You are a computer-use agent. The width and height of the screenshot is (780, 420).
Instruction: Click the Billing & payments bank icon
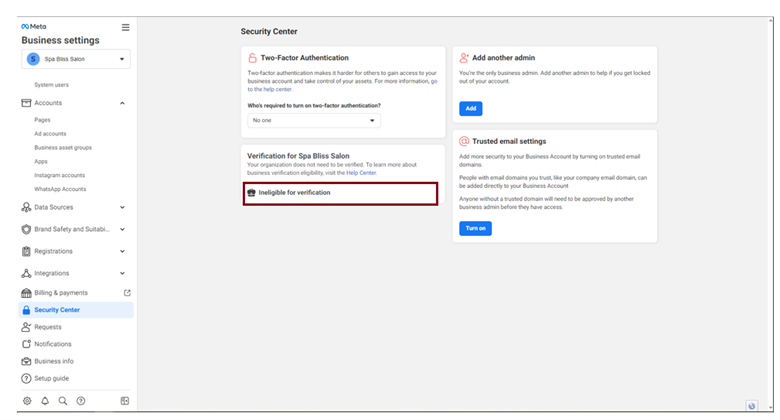click(26, 293)
